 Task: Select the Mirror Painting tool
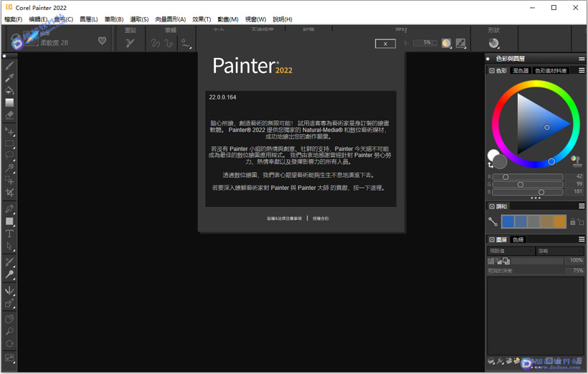(x=9, y=291)
